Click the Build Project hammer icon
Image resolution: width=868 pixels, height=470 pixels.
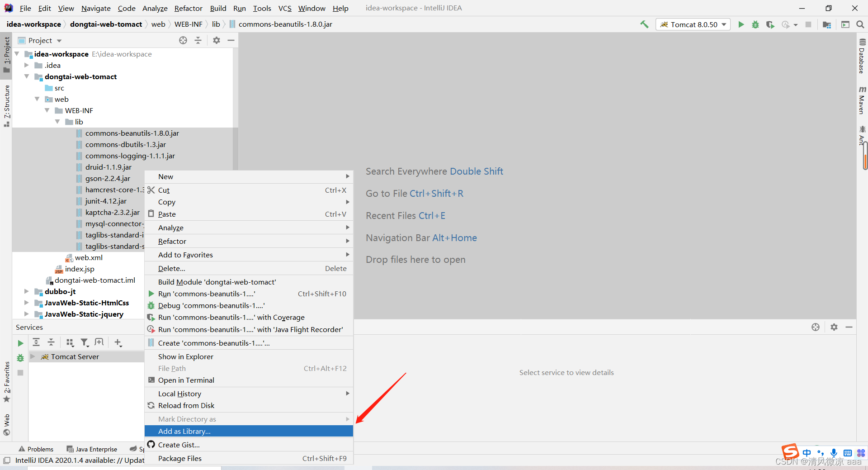tap(644, 24)
